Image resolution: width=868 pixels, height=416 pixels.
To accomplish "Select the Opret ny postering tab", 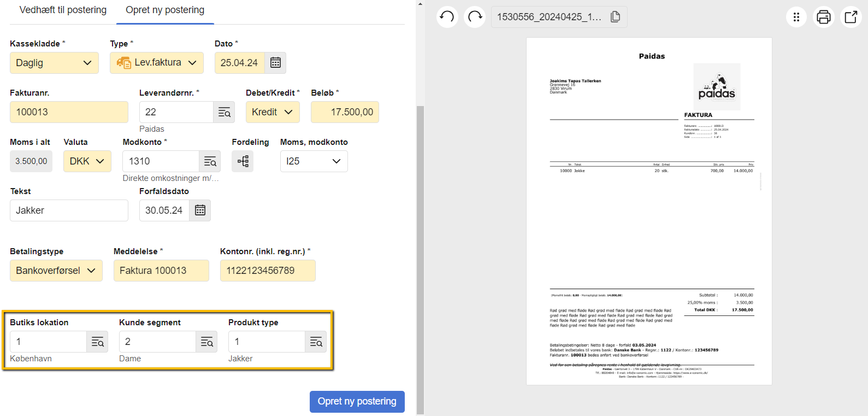I will click(x=165, y=10).
